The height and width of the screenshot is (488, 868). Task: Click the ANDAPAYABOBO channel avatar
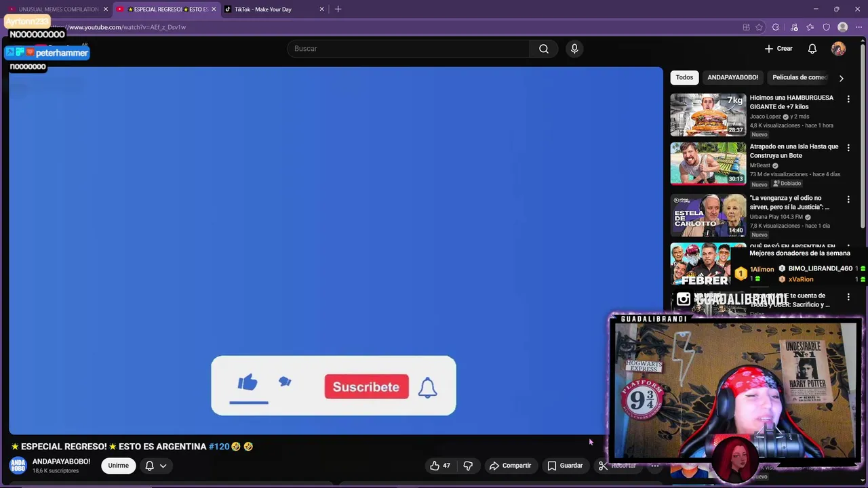coord(18,466)
